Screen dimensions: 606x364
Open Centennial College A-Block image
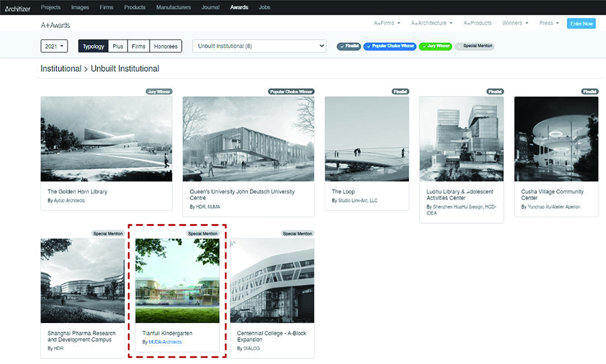coord(272,281)
